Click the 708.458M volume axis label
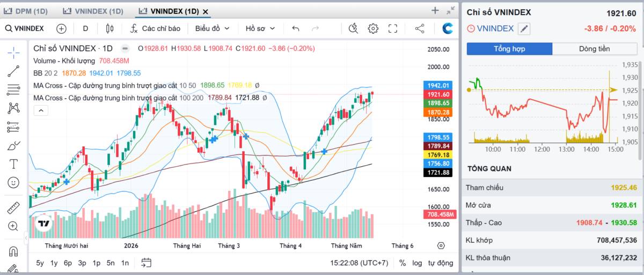Viewport: 644px width, 275px height. click(440, 214)
